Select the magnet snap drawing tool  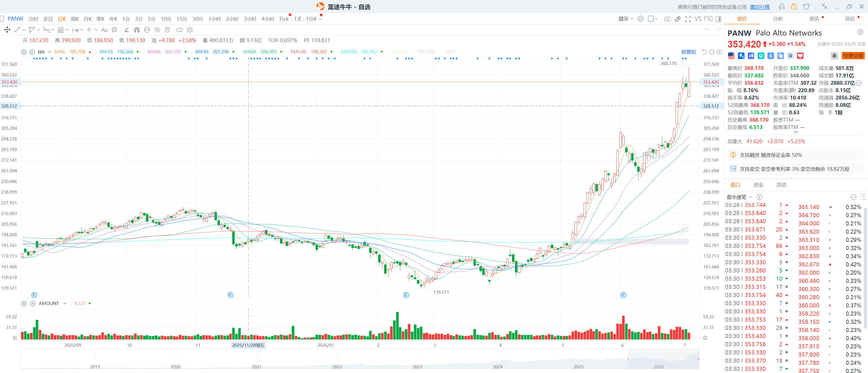[137, 30]
